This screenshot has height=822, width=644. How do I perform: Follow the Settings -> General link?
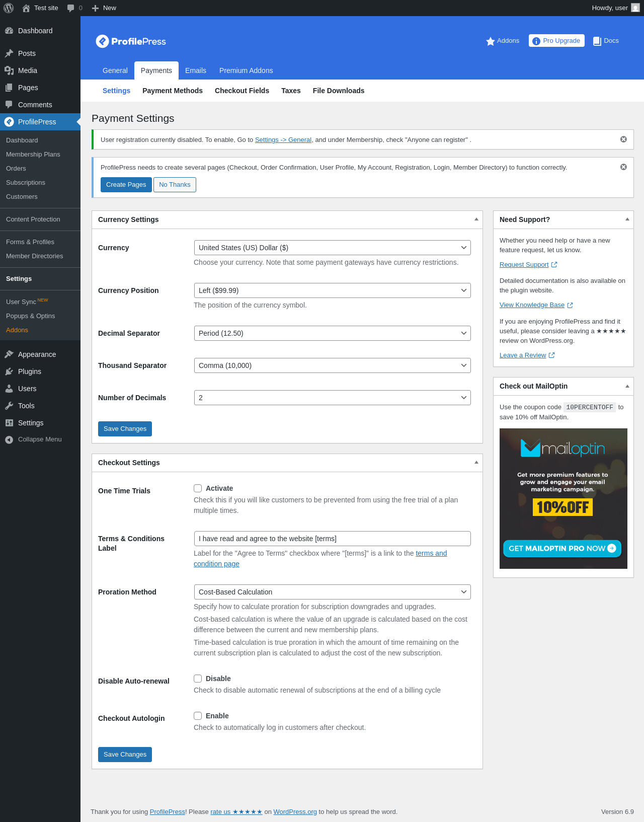[283, 140]
